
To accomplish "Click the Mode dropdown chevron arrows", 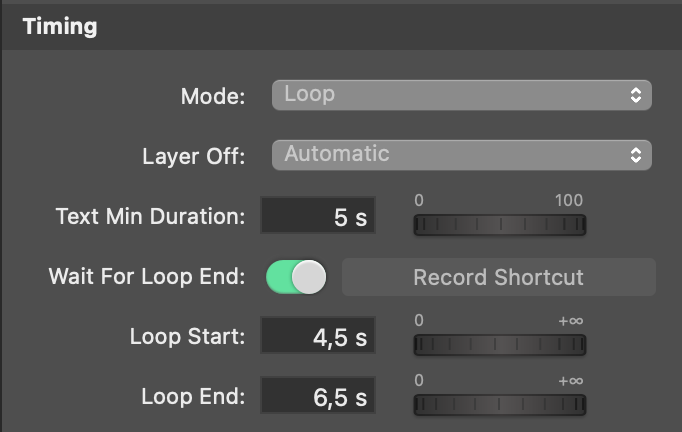I will pos(636,95).
